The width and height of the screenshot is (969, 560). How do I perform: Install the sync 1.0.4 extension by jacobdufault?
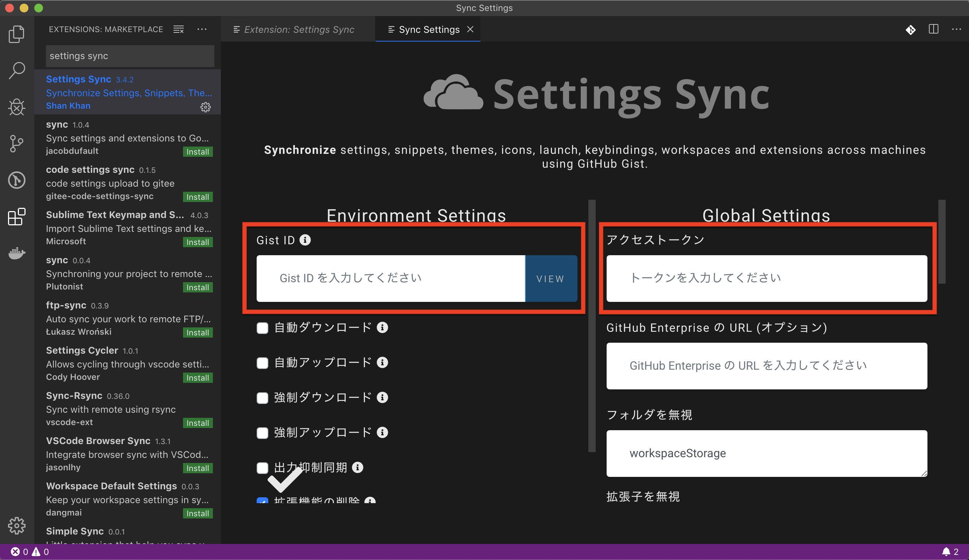coord(198,152)
